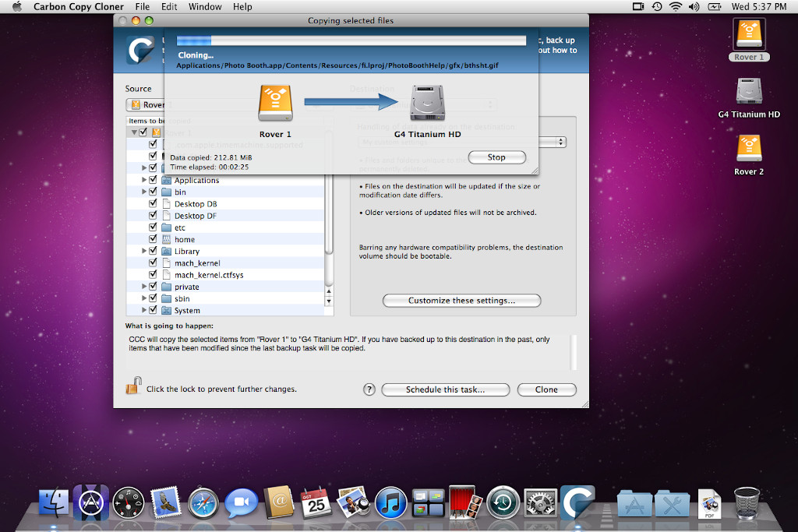Open PDF document in dock

(709, 503)
